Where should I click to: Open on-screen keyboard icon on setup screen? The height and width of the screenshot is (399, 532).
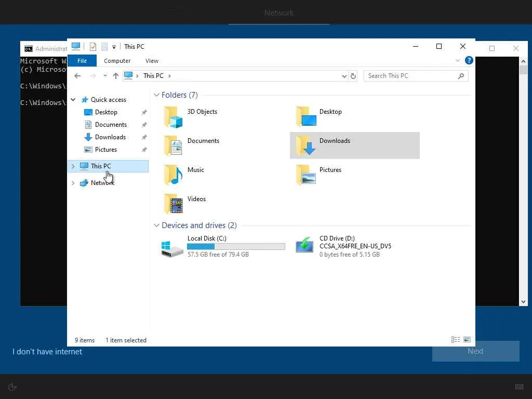[x=519, y=387]
